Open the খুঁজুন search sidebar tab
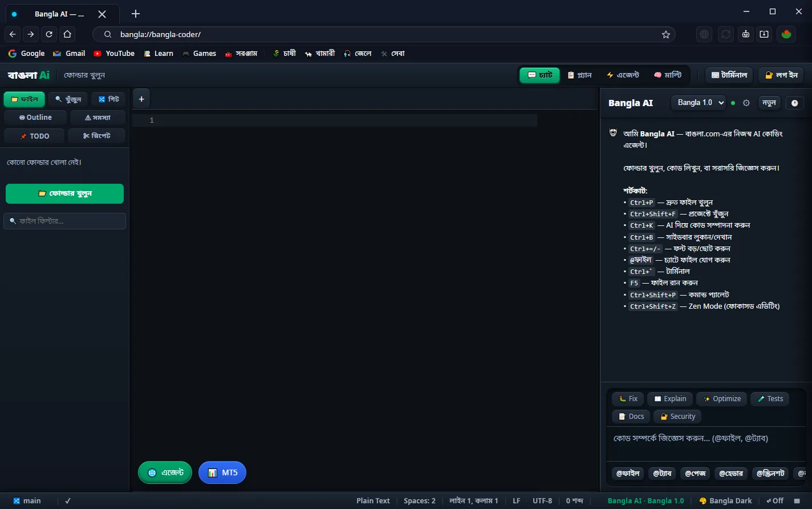Image resolution: width=812 pixels, height=509 pixels. pos(68,99)
